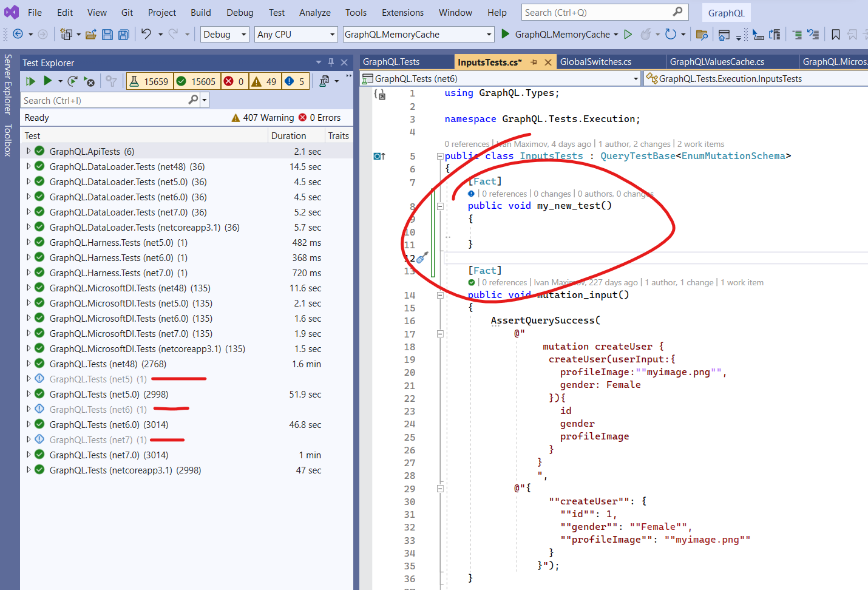Open the playlist icon in Test Explorer toolbar

pyautogui.click(x=324, y=81)
